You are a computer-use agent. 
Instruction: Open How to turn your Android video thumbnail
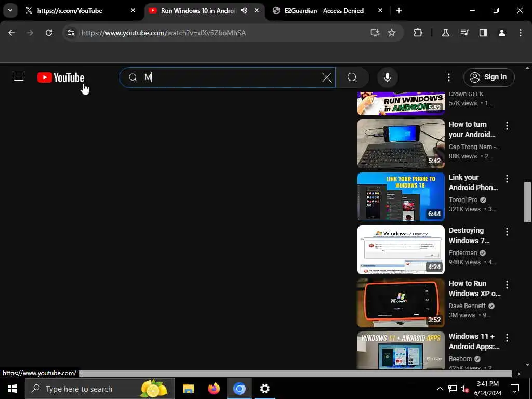401,144
